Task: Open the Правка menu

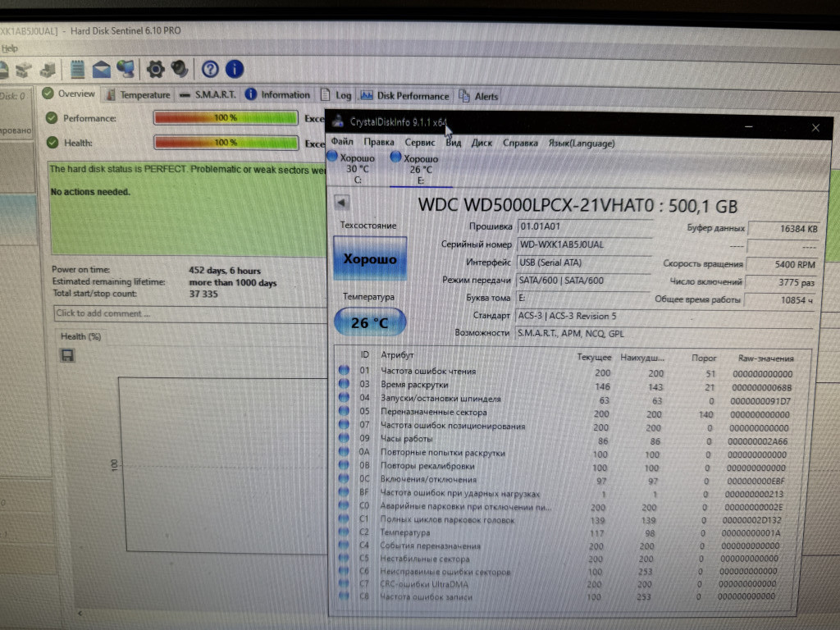Action: [x=379, y=142]
